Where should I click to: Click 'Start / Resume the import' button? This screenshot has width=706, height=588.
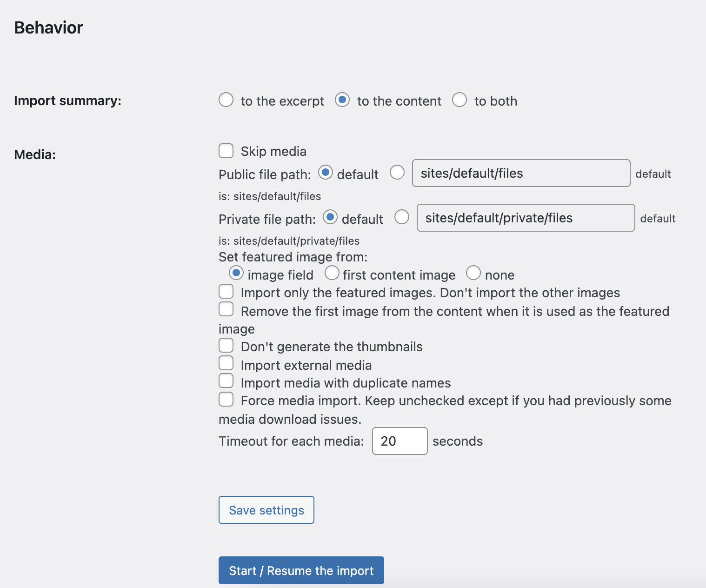coord(301,570)
